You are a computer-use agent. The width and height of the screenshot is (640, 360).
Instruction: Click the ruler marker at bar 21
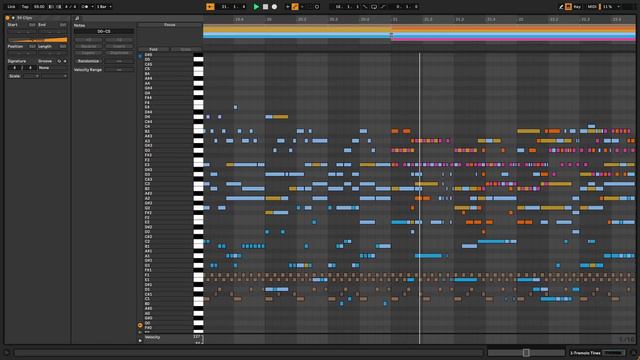click(395, 19)
